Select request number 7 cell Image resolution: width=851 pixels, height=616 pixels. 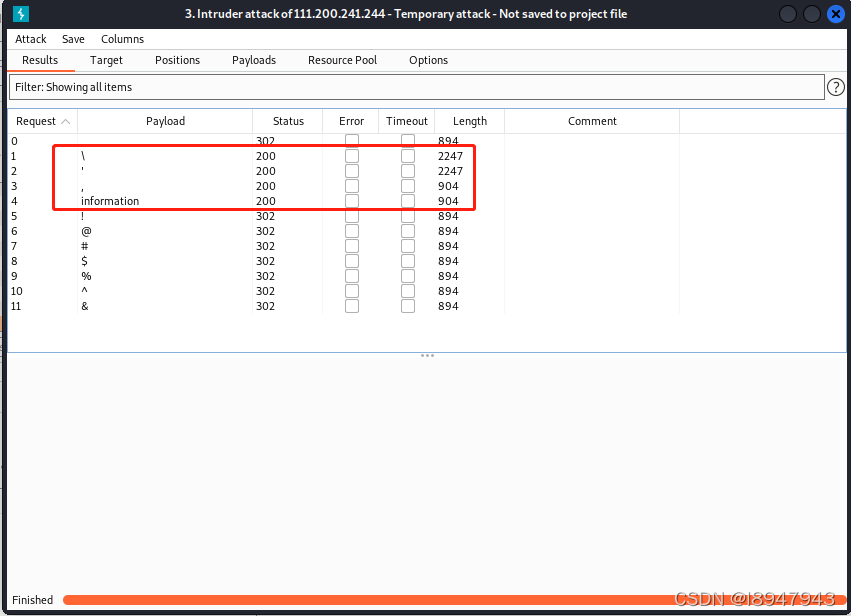point(14,246)
